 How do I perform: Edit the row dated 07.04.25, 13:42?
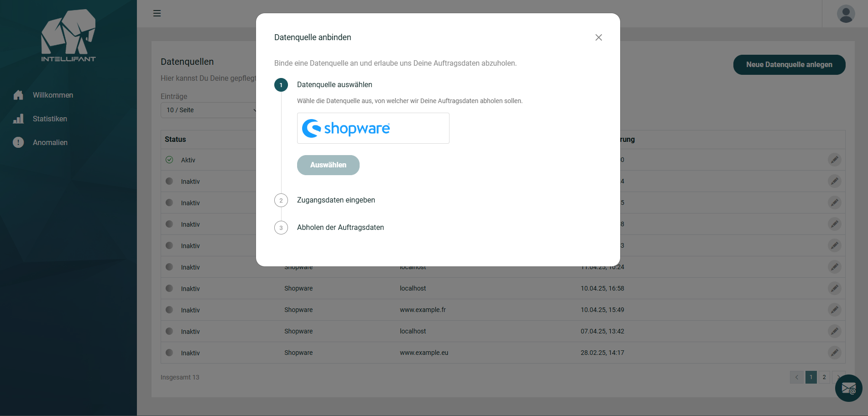834,331
